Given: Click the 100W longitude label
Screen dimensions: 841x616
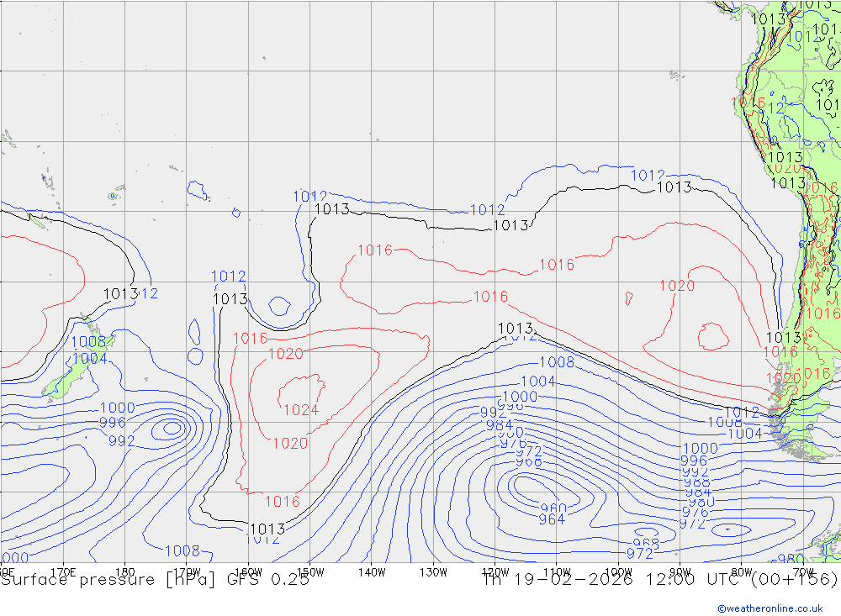Looking at the screenshot, I should click(x=618, y=572).
